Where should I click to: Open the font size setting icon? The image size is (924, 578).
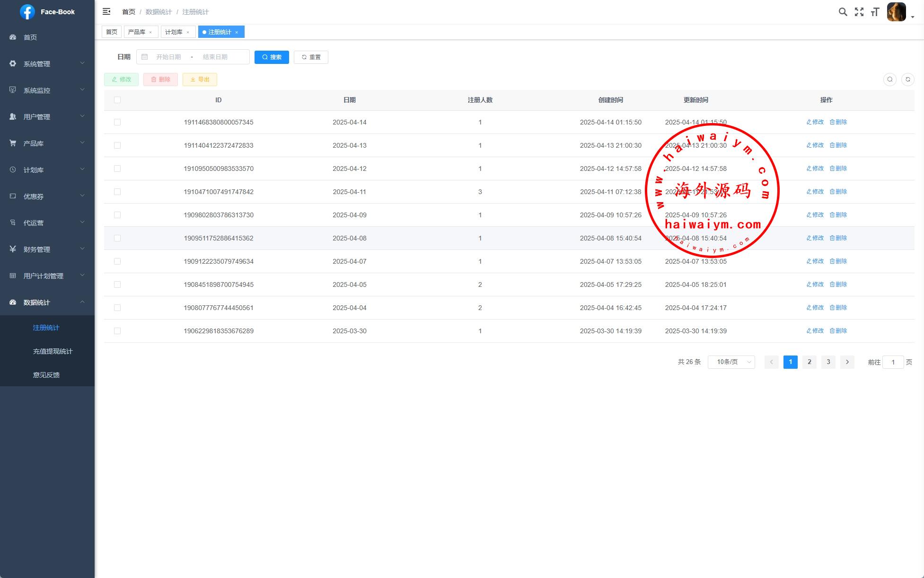[875, 12]
